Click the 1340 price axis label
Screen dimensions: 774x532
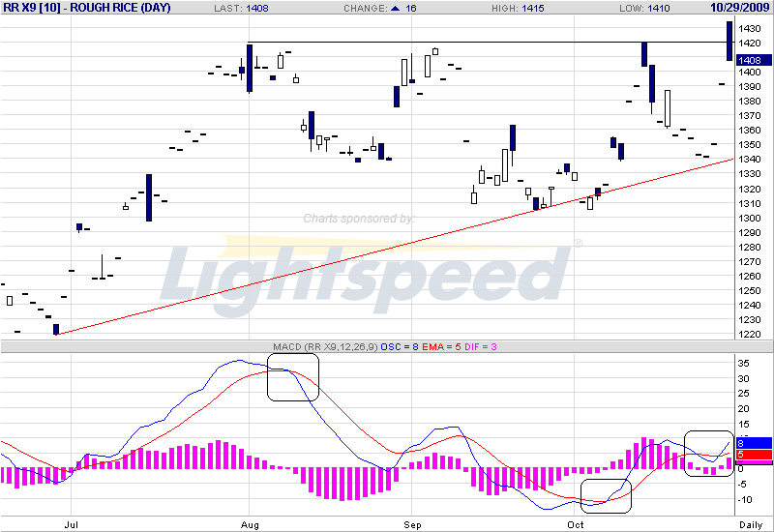click(x=749, y=160)
